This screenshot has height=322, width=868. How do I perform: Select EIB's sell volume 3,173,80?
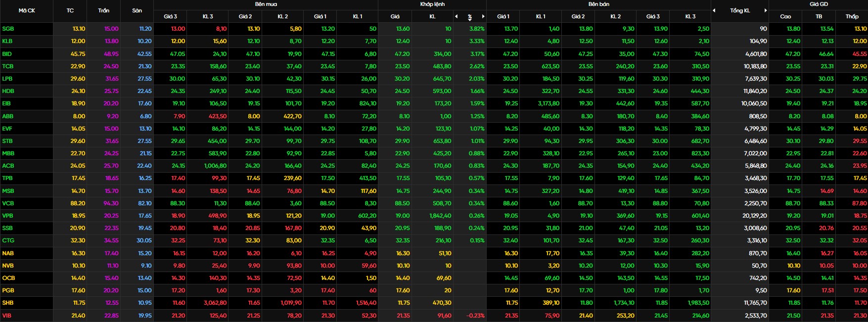(549, 103)
